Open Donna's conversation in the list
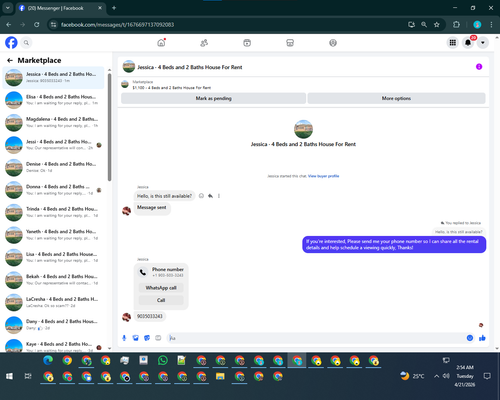The width and height of the screenshot is (500, 400). (53, 190)
